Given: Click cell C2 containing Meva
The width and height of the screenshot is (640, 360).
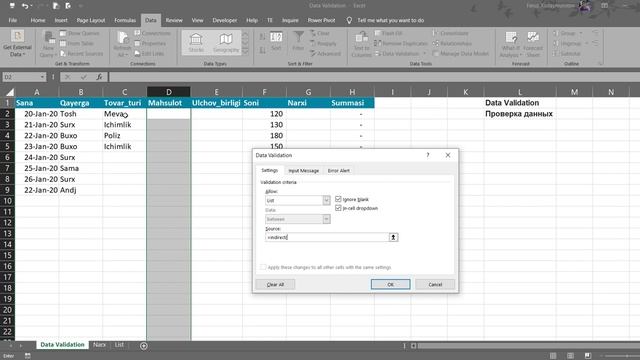Looking at the screenshot, I should [124, 114].
